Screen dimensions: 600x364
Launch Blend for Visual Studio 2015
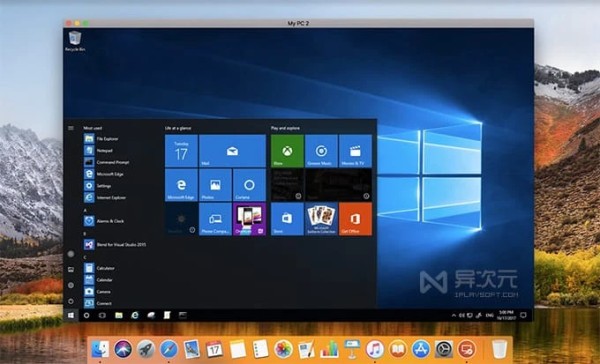click(115, 244)
